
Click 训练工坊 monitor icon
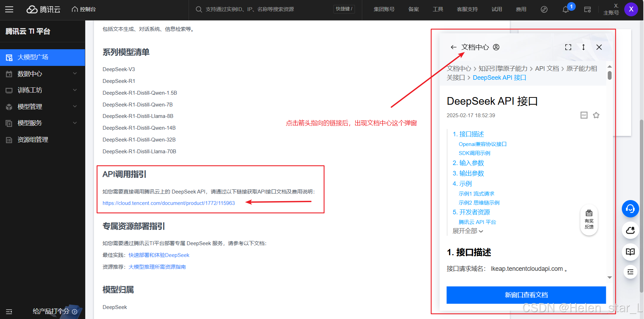pyautogui.click(x=9, y=90)
